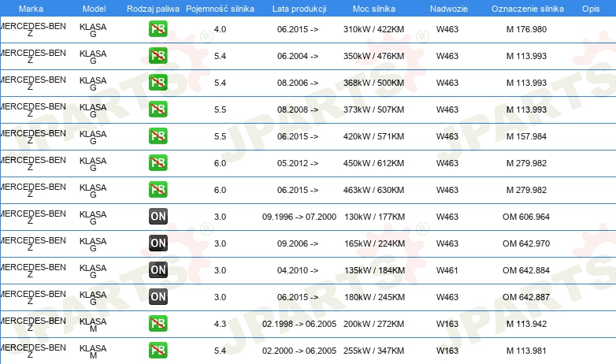Click diesel ON icon in OM 642.887 row
Screen dimensions: 616x364
coord(158,297)
